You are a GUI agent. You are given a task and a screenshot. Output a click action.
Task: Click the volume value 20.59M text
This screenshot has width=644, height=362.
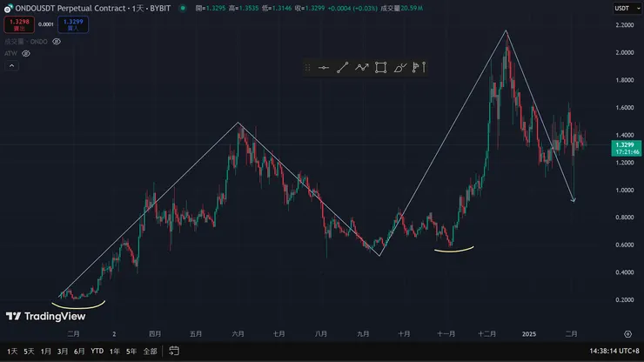coord(412,8)
